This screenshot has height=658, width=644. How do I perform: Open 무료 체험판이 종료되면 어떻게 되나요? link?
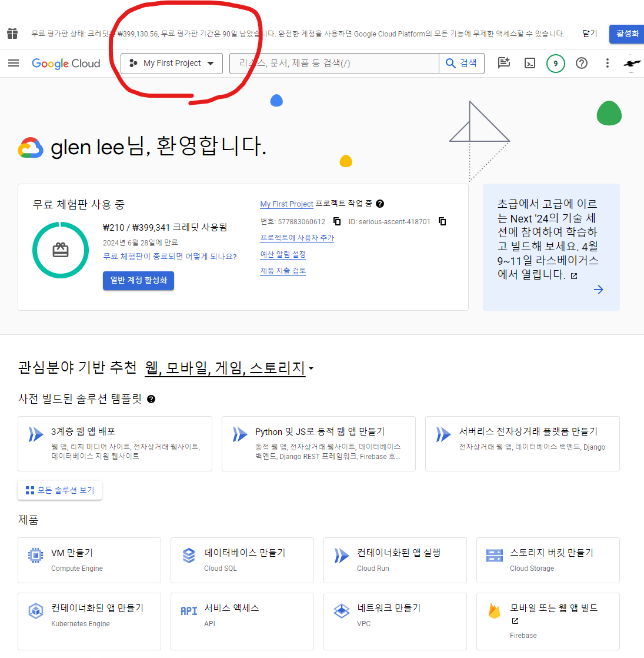click(170, 257)
